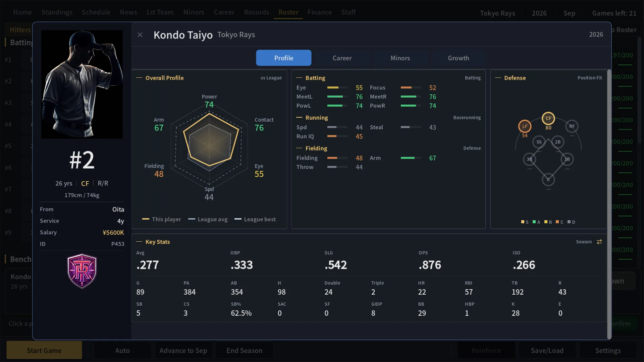Toggle the Season stats swap icon
This screenshot has width=644, height=362.
[x=599, y=242]
